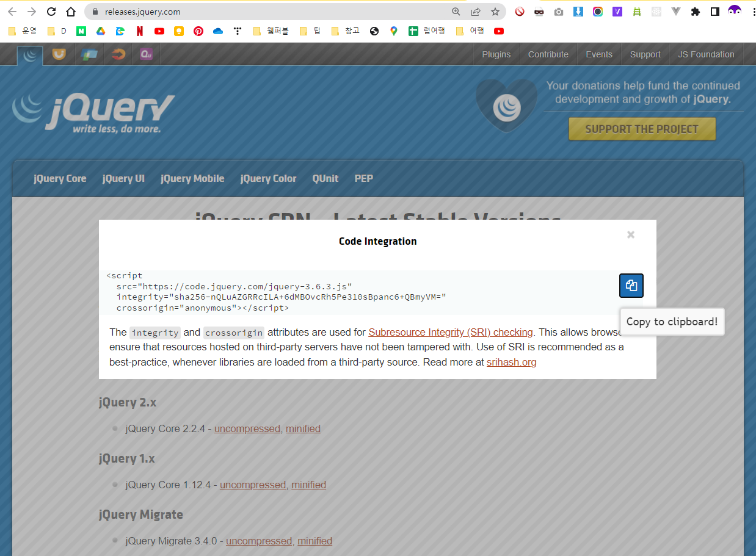This screenshot has width=756, height=556.
Task: Open the blue download extension
Action: click(x=578, y=12)
